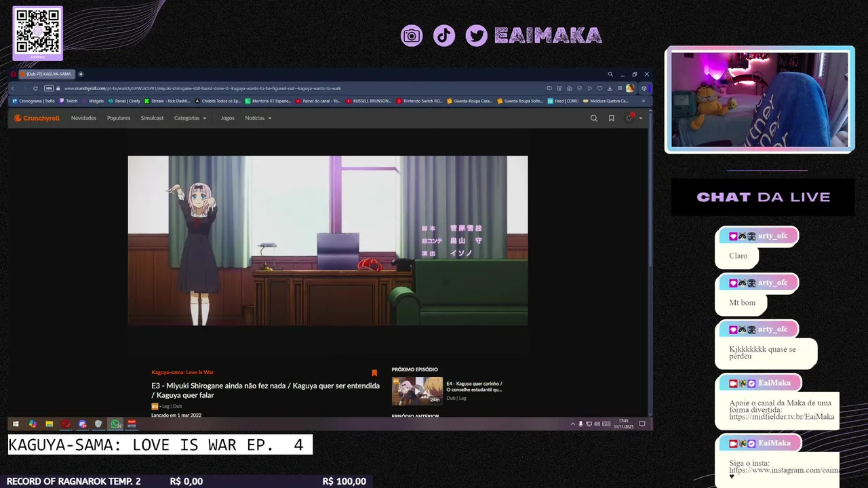The width and height of the screenshot is (868, 488).
Task: Open browser profile picture avatar
Action: pyautogui.click(x=630, y=88)
